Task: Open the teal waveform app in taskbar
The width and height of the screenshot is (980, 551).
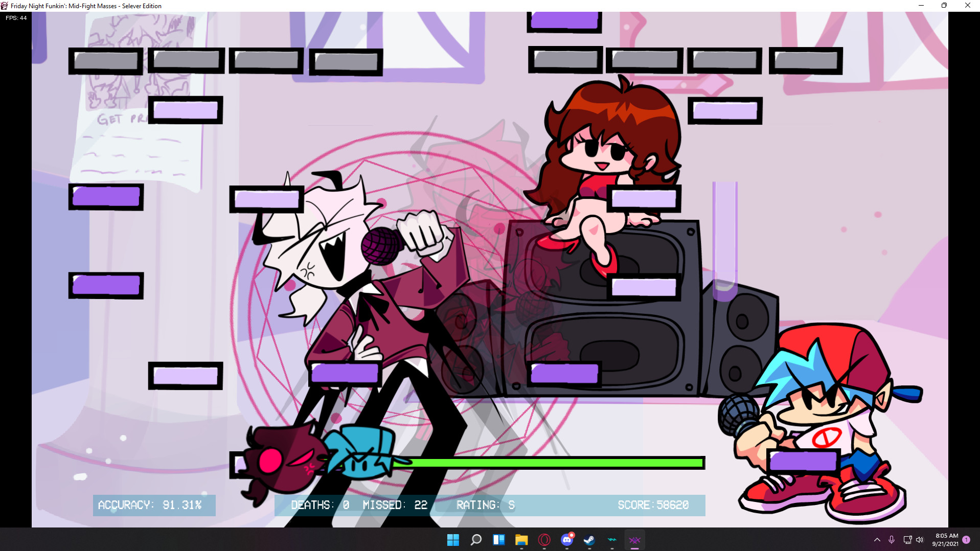Action: coord(612,540)
